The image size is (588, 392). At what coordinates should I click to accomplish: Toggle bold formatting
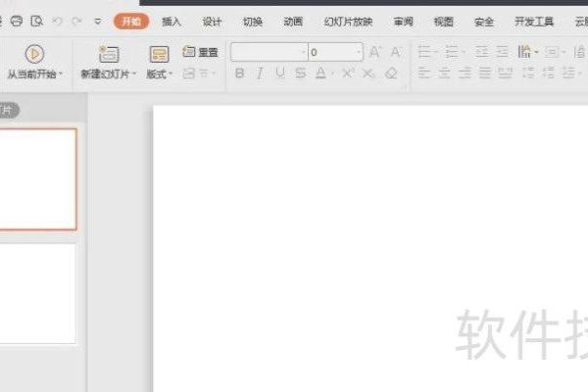[239, 73]
